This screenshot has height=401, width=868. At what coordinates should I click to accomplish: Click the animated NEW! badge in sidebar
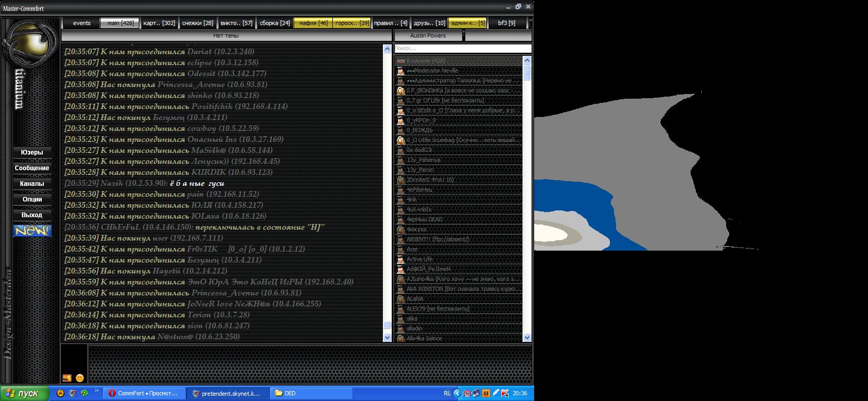pos(32,230)
